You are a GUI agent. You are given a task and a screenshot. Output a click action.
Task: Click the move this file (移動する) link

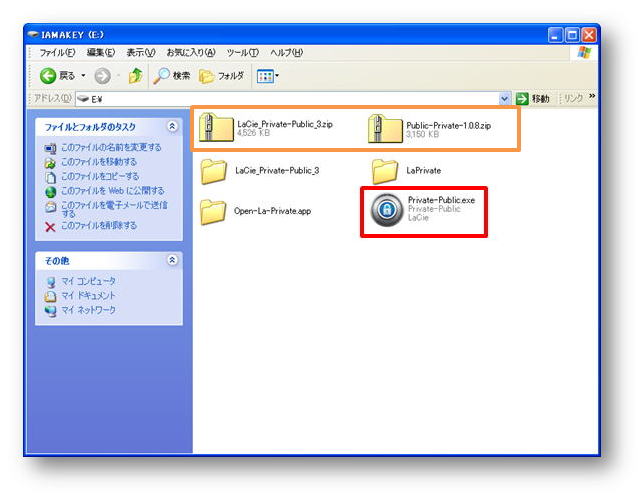coord(99,161)
